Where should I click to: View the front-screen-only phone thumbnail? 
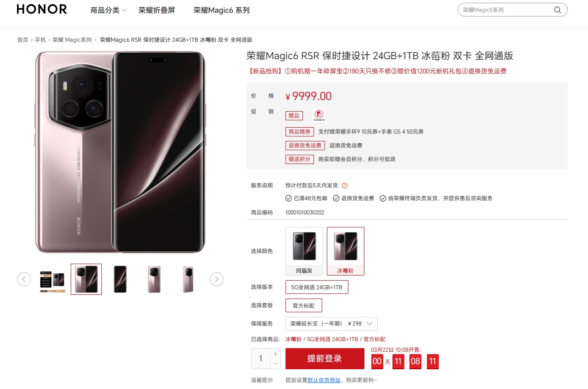coord(120,279)
